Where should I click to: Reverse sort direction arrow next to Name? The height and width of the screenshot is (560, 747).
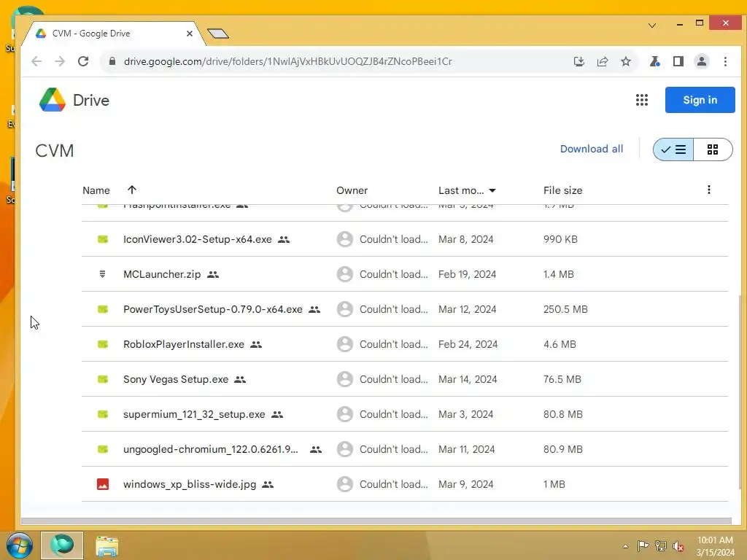(132, 190)
